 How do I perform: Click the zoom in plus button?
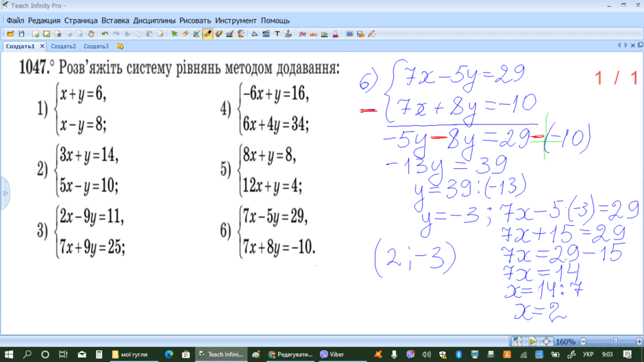(639, 341)
